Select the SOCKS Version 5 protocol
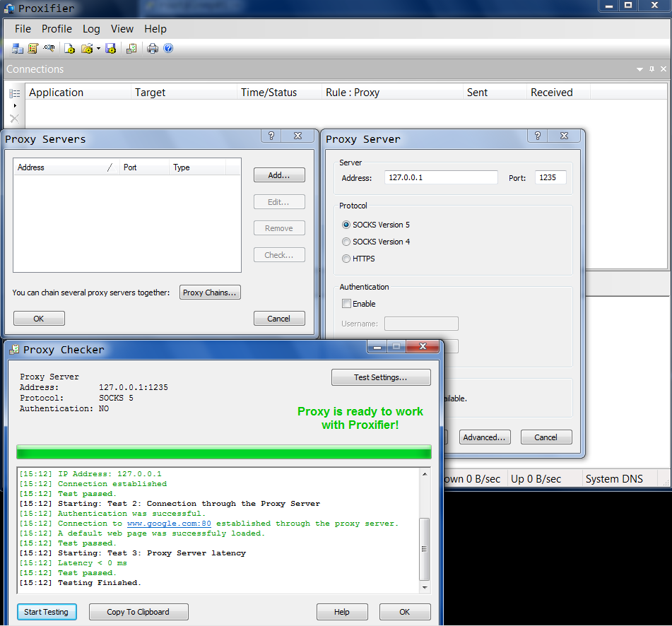 click(377, 225)
